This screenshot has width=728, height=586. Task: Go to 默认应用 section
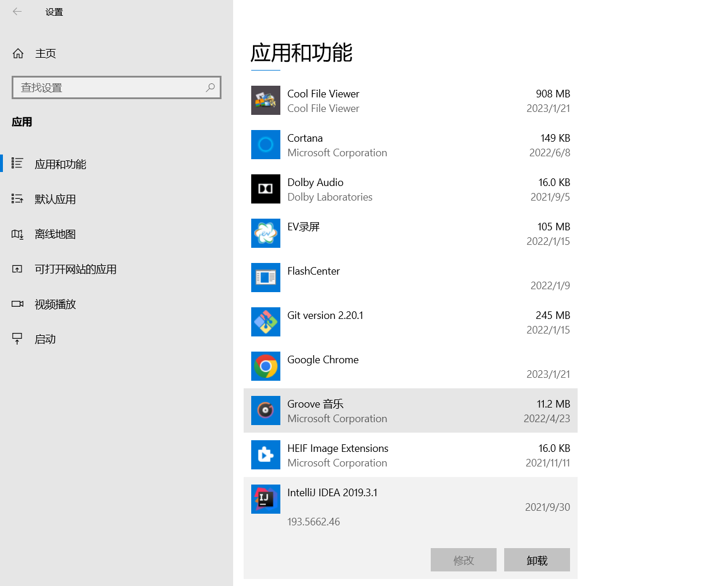point(117,199)
